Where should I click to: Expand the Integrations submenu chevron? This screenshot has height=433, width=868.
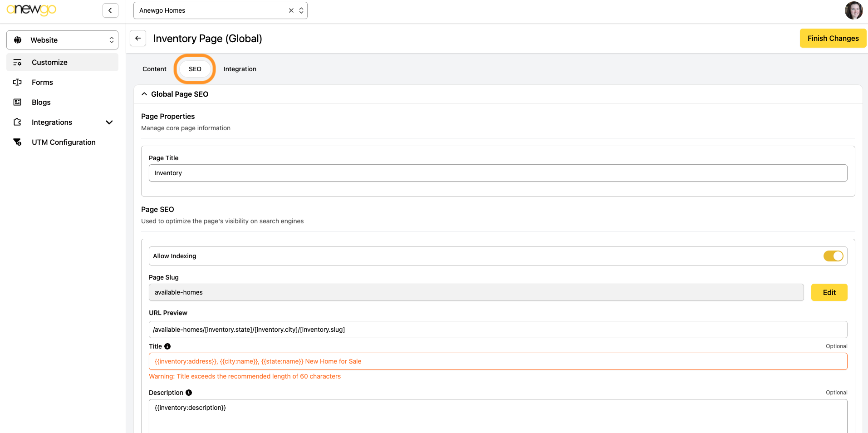pyautogui.click(x=109, y=122)
